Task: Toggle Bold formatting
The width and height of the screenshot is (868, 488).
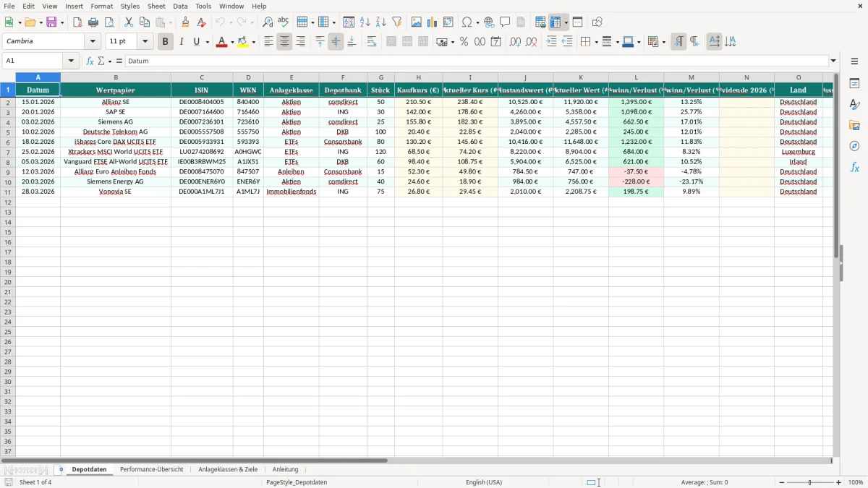Action: [165, 42]
